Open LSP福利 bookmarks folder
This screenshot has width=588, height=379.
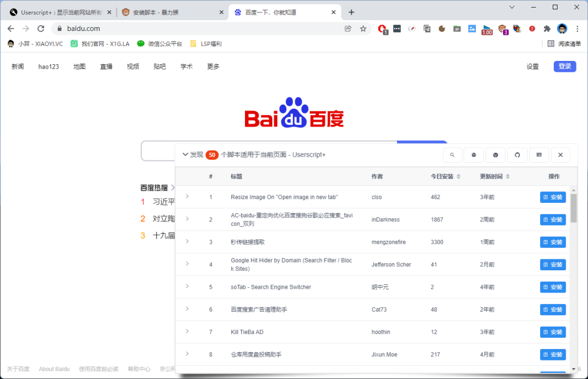point(206,44)
